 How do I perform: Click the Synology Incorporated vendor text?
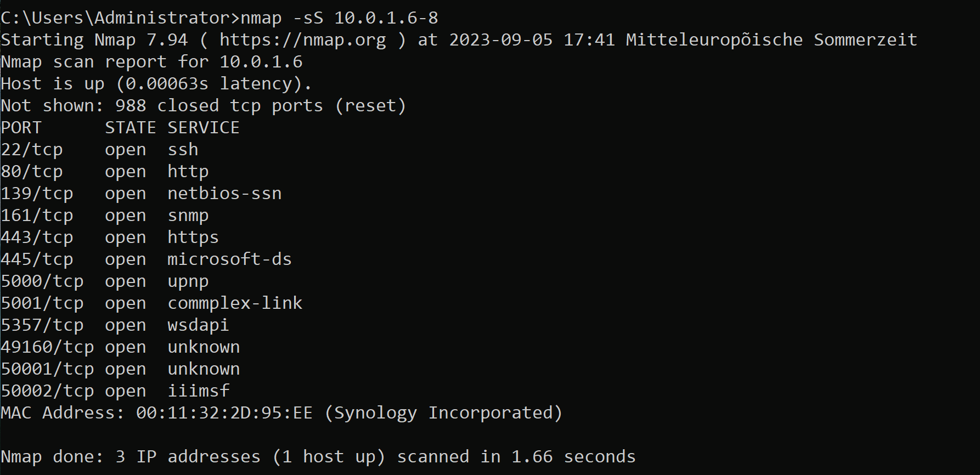tap(443, 413)
